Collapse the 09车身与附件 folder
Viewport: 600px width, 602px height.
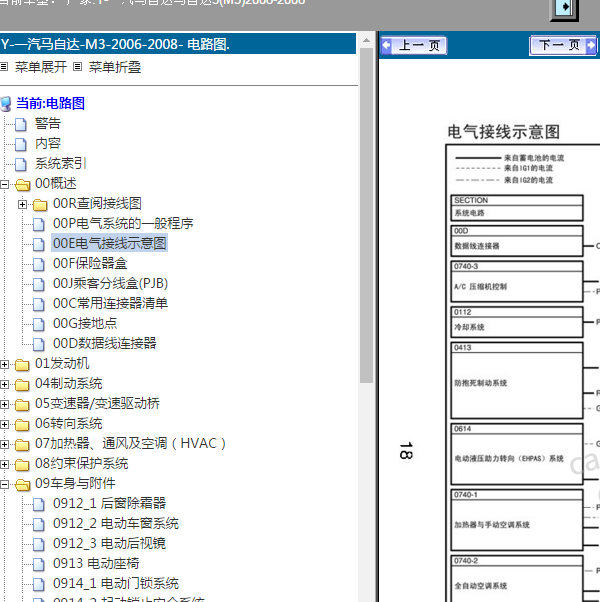[4, 484]
